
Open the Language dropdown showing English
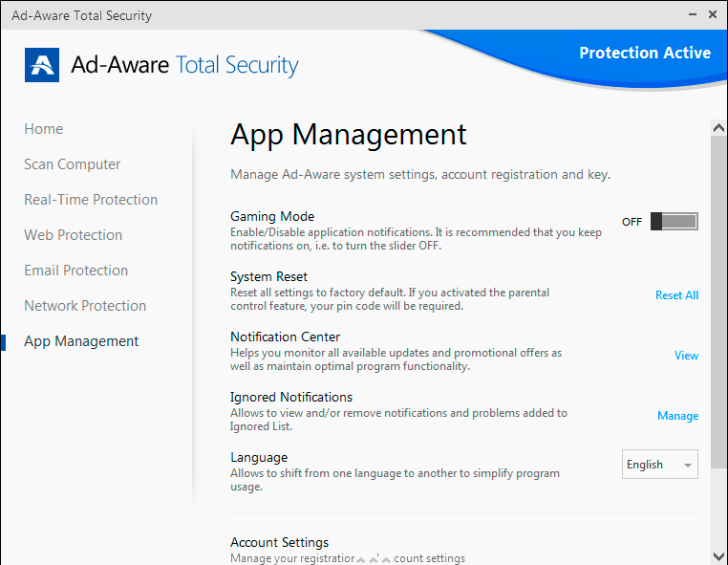(x=659, y=465)
